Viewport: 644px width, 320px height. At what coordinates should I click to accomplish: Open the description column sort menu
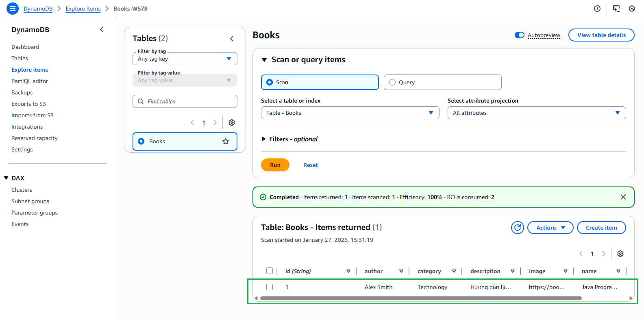coord(513,271)
